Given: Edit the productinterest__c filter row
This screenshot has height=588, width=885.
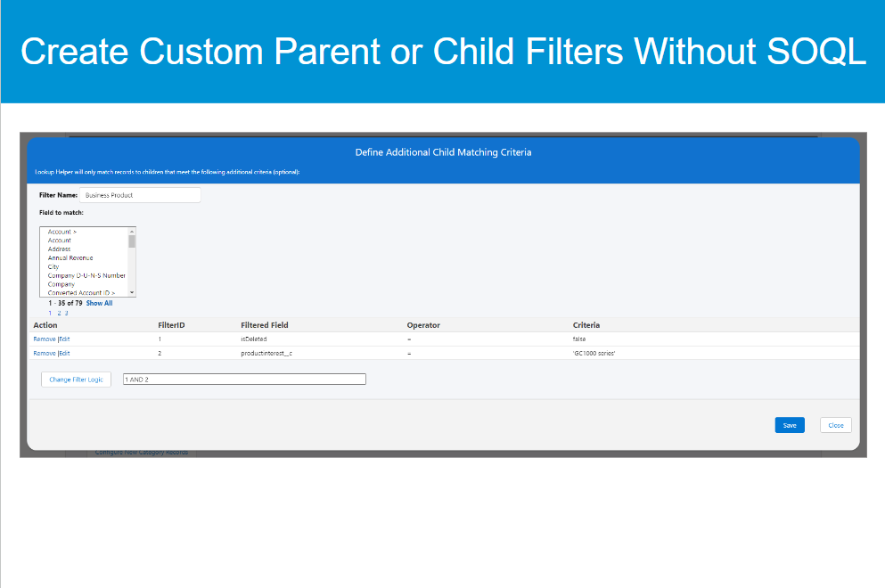Looking at the screenshot, I should [x=64, y=354].
